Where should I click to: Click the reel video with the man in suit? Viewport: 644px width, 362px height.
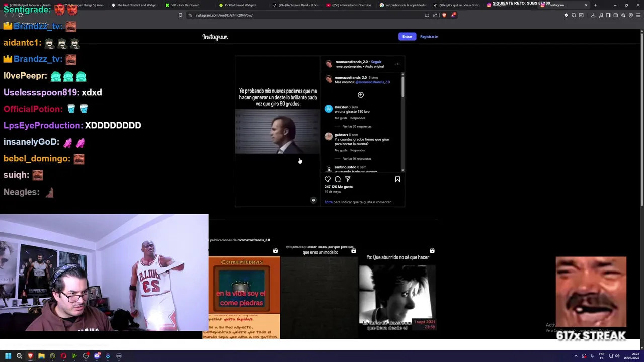coord(277,132)
